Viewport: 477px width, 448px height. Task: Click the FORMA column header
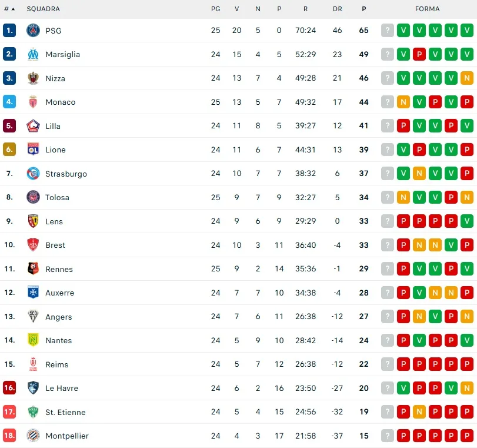click(x=427, y=9)
